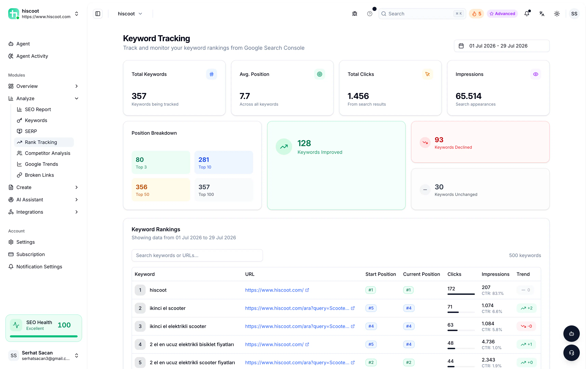Open Agent Activity
The width and height of the screenshot is (588, 369).
click(x=43, y=56)
